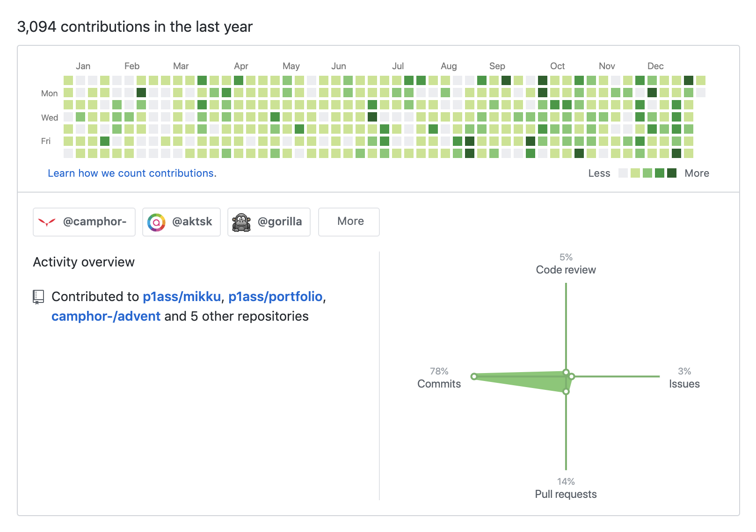Screen dimensions: 756x532
Task: Click the camphor- organization logo icon
Action: point(47,222)
